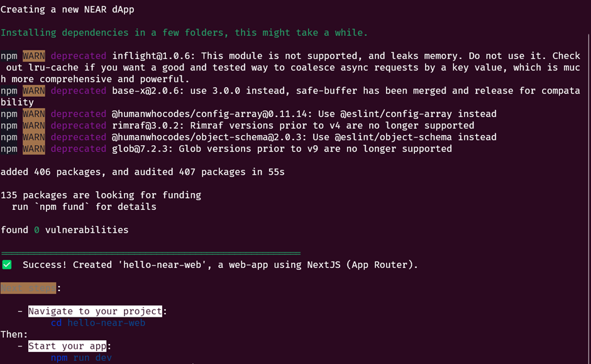The image size is (591, 364).
Task: Click the WARN badge on the inflight line
Action: [34, 56]
